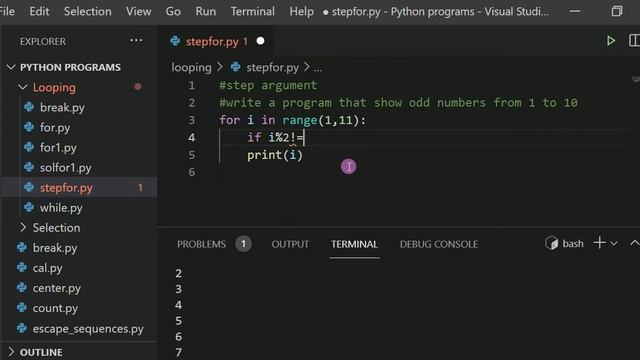Collapse the Looping folder
Viewport: 640px width, 360px height.
tap(23, 87)
